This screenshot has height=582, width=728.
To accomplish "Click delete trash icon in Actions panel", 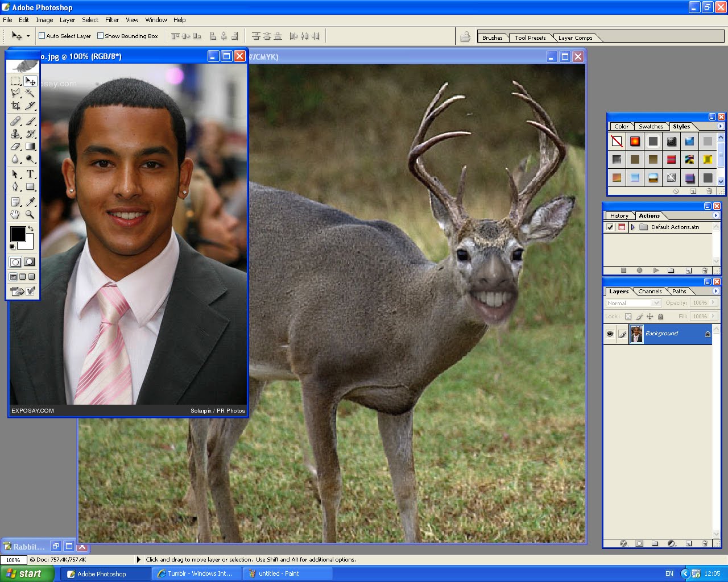I will [x=705, y=271].
